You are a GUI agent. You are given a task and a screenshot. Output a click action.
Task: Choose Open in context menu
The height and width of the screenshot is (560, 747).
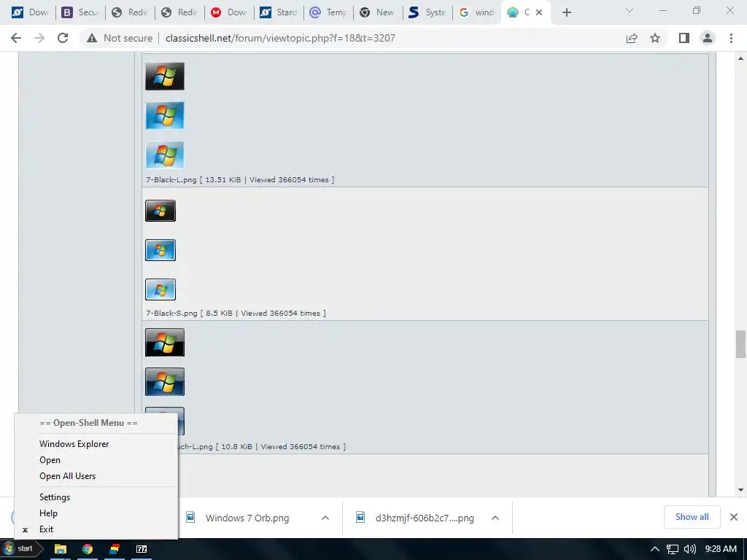point(96,460)
